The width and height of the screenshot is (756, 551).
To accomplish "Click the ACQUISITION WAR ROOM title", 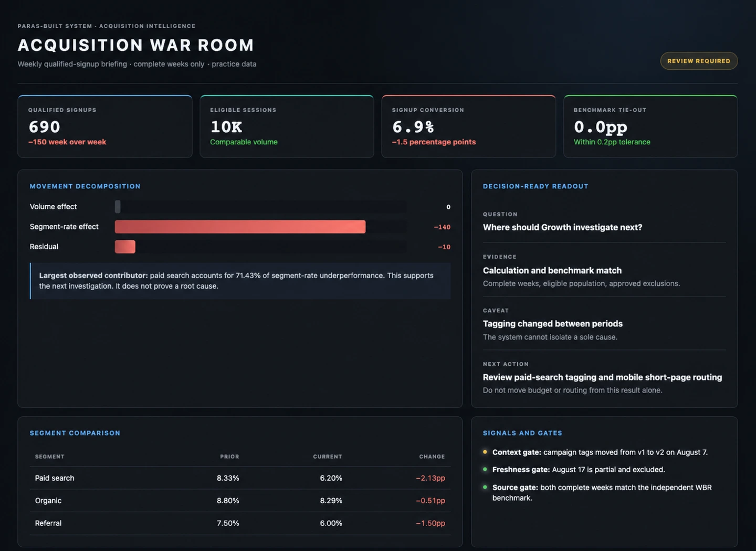I will [136, 45].
